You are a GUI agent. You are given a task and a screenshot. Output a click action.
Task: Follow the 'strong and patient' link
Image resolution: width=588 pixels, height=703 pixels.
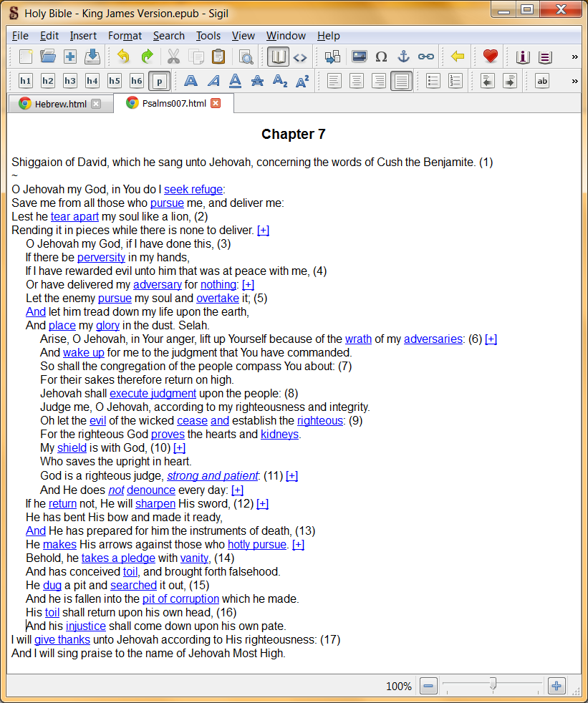213,475
